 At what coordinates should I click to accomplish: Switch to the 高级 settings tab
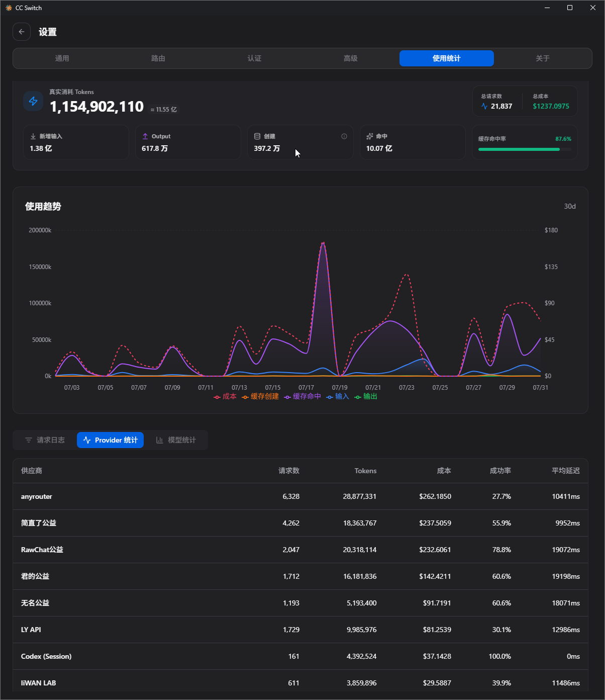point(351,58)
